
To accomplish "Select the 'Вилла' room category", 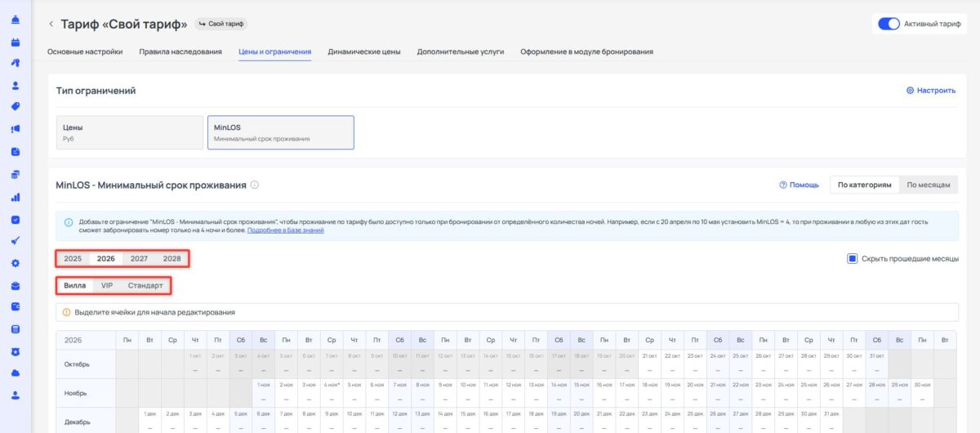I will pyautogui.click(x=75, y=286).
